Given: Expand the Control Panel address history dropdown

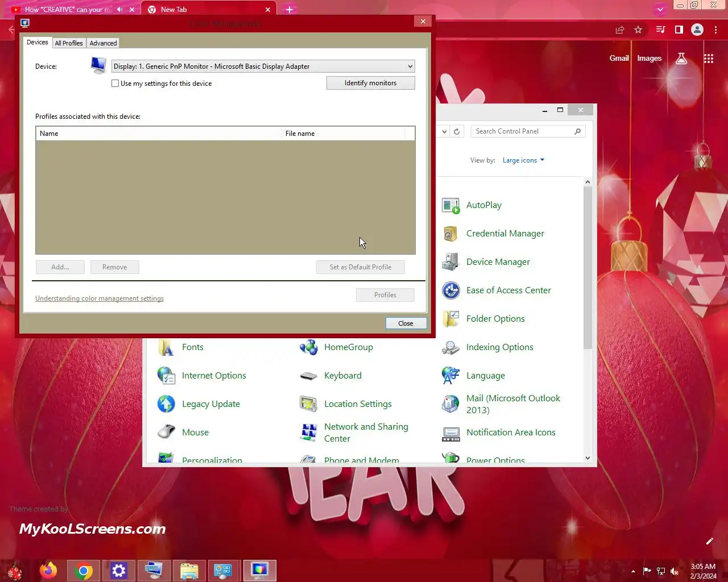Looking at the screenshot, I should [444, 131].
